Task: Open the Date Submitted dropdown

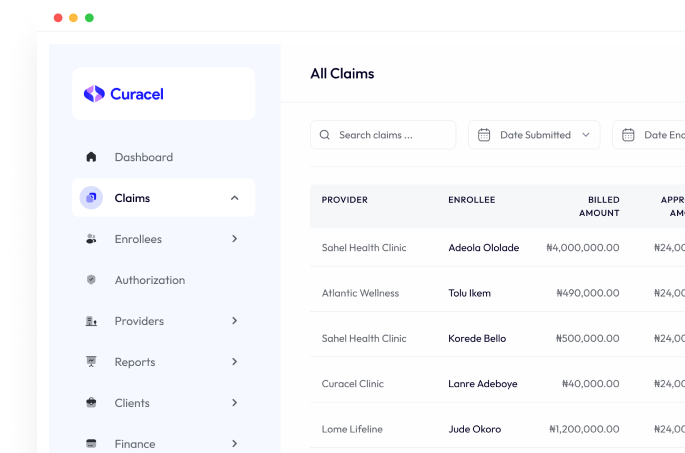Action: pyautogui.click(x=534, y=135)
